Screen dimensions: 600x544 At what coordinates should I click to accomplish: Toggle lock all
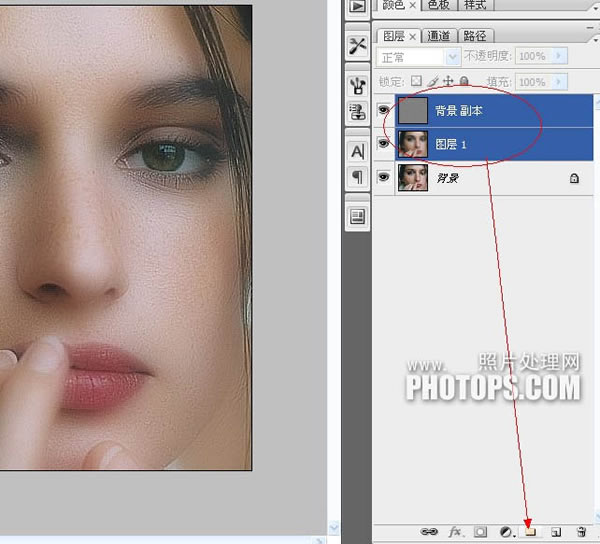464,81
